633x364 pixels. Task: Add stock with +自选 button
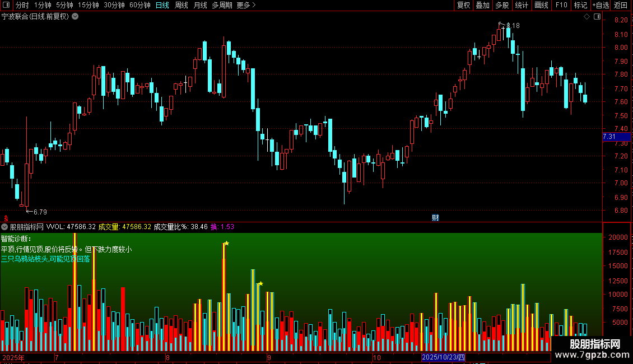pyautogui.click(x=601, y=5)
